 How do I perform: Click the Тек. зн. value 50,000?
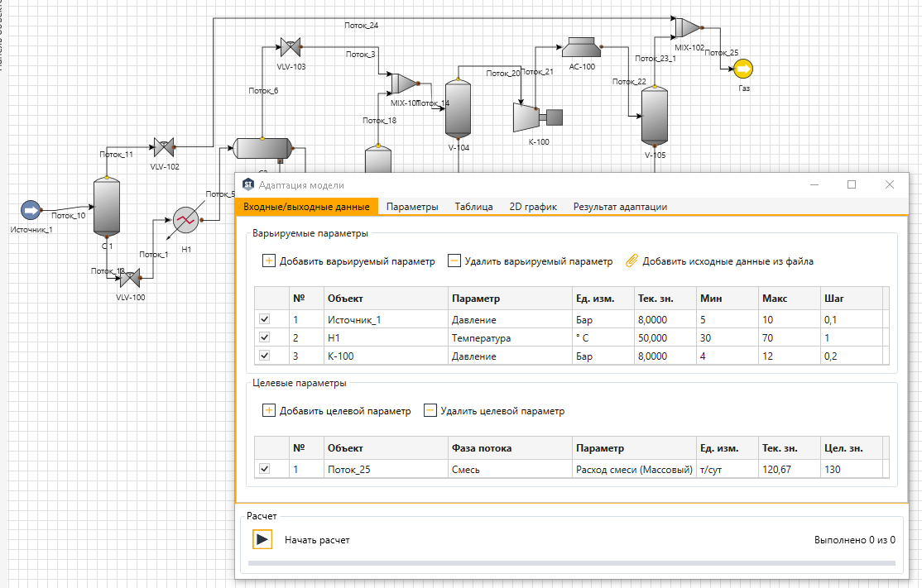[x=665, y=337]
